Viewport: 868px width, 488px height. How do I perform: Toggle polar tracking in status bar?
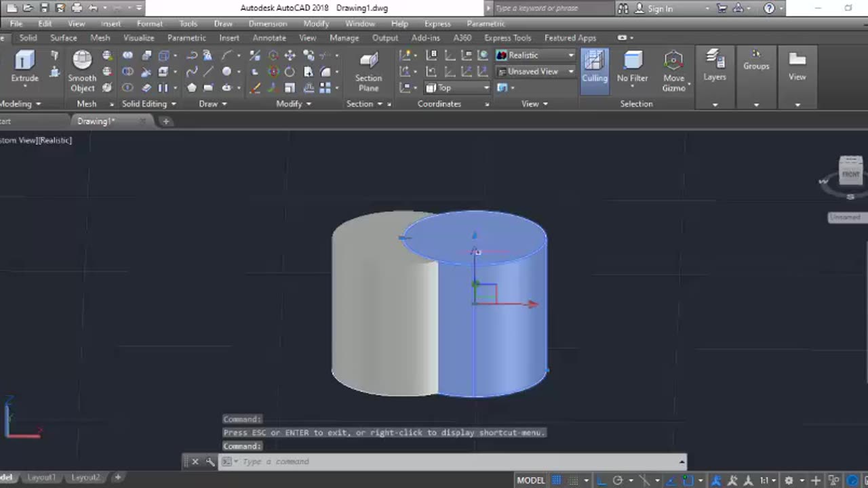point(618,480)
